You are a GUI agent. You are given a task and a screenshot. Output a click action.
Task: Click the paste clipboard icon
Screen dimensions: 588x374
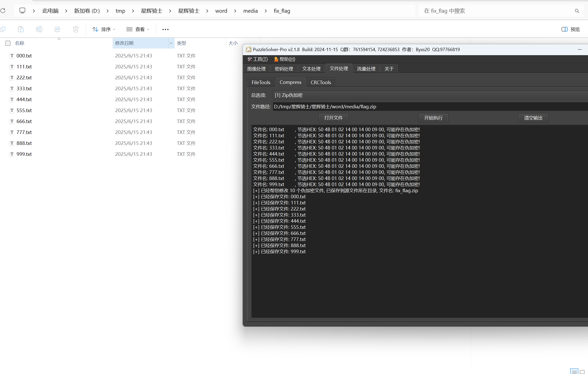pyautogui.click(x=21, y=29)
